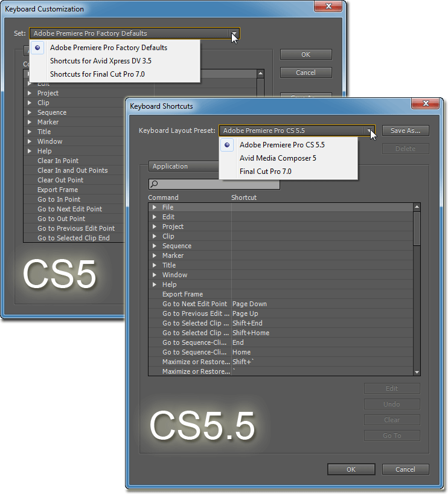Close the Keyboard Customization window

click(x=328, y=6)
